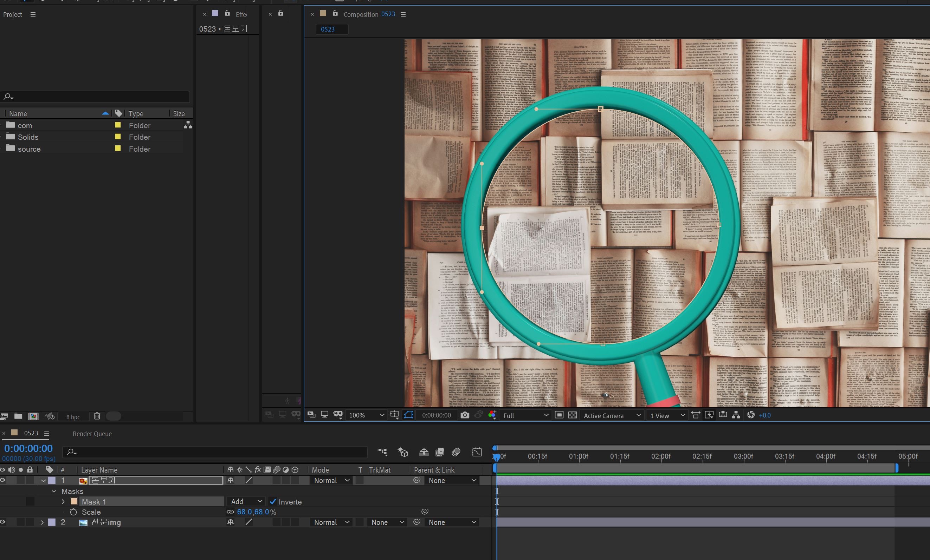Screen dimensions: 930x560
Task: Click the Mask 1 color swatch
Action: click(x=74, y=502)
